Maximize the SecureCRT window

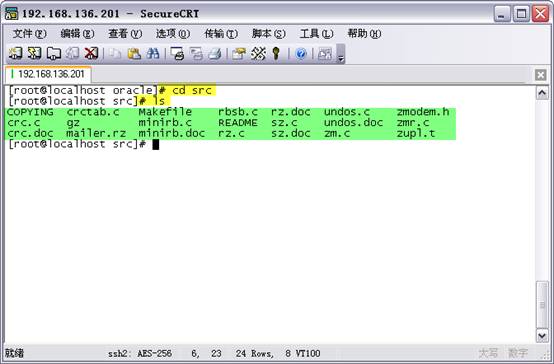click(x=521, y=14)
